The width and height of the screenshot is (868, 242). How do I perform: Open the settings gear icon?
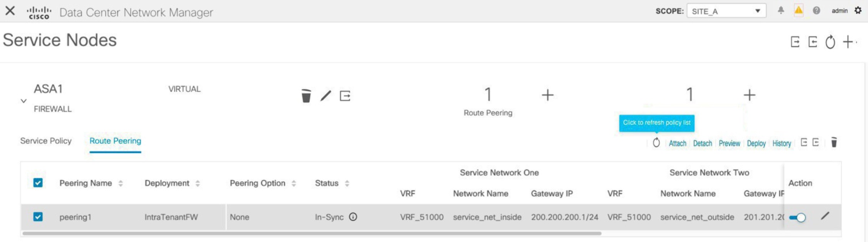(858, 10)
